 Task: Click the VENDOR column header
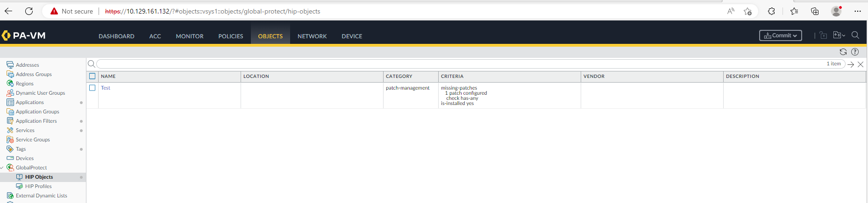pos(652,77)
